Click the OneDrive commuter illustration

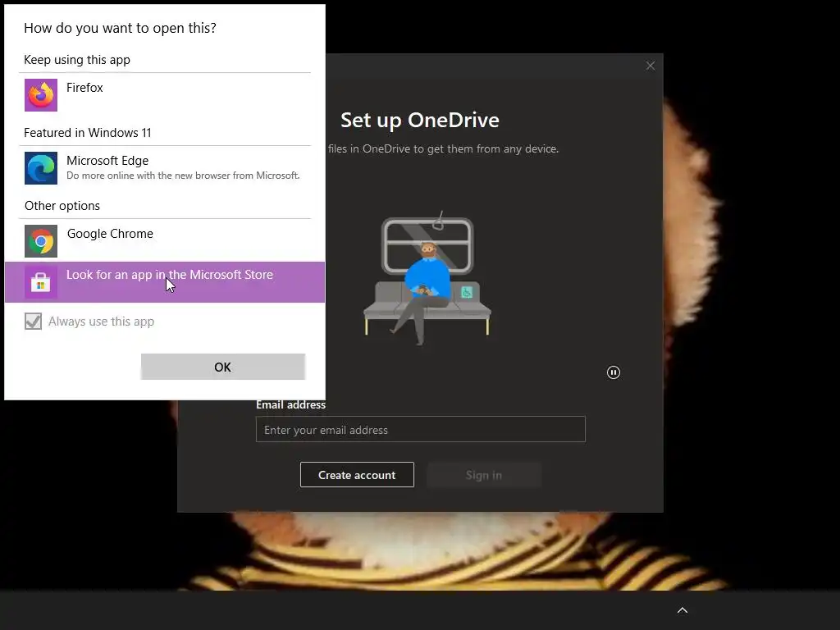click(427, 279)
